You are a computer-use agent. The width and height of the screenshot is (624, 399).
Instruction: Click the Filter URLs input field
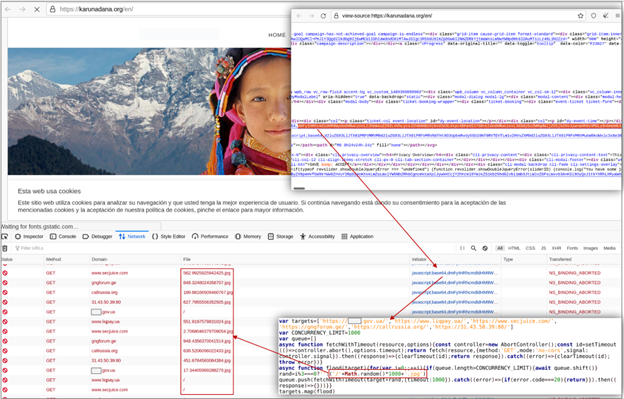[32, 248]
